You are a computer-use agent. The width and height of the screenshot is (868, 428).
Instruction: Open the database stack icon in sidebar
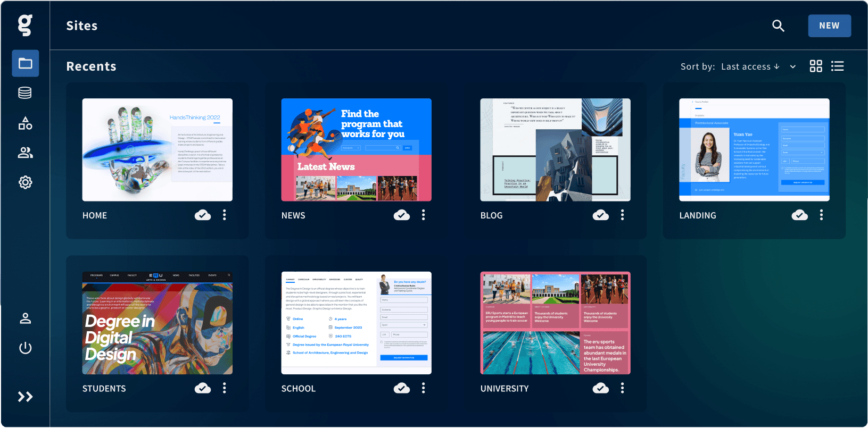[25, 93]
